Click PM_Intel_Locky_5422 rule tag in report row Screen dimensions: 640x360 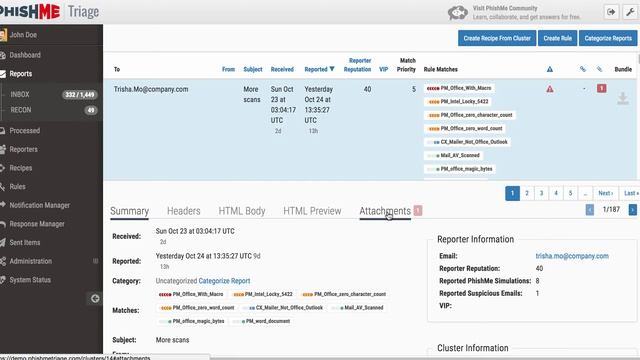(x=458, y=102)
